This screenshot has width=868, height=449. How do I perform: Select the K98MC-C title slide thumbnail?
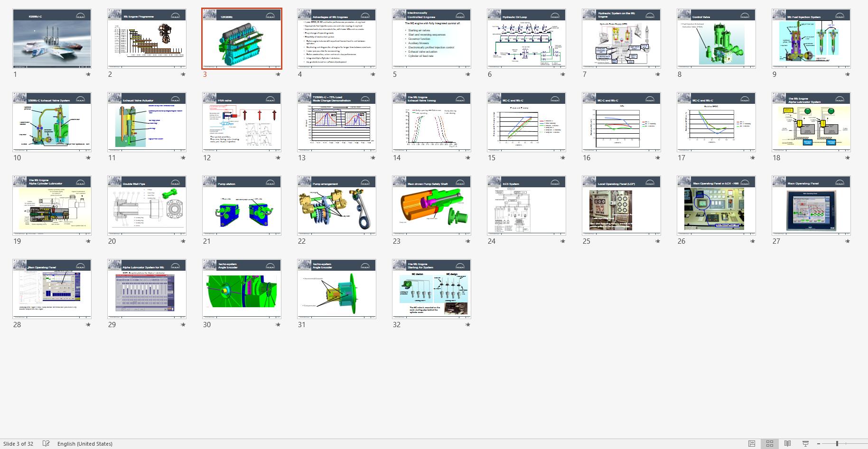52,38
